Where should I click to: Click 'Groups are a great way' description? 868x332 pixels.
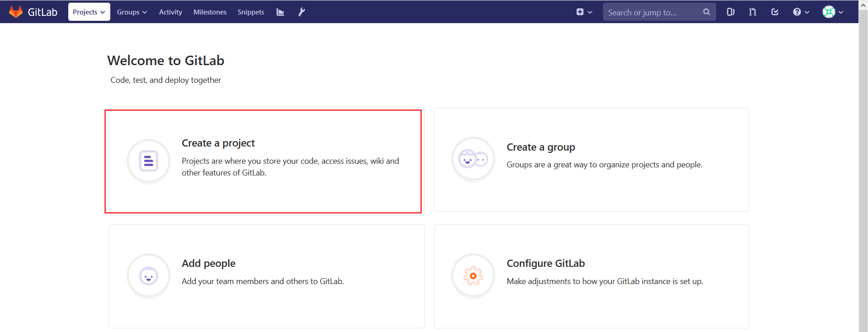(x=604, y=165)
